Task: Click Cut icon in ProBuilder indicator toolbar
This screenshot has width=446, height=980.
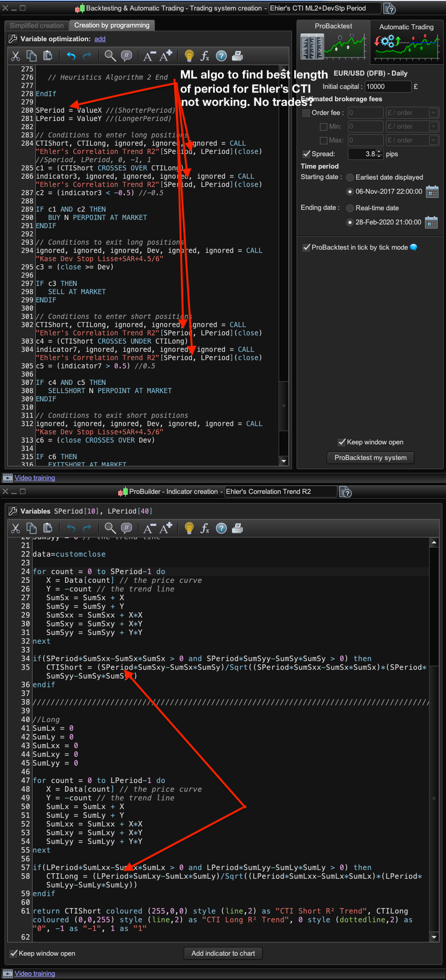Action: pyautogui.click(x=16, y=528)
